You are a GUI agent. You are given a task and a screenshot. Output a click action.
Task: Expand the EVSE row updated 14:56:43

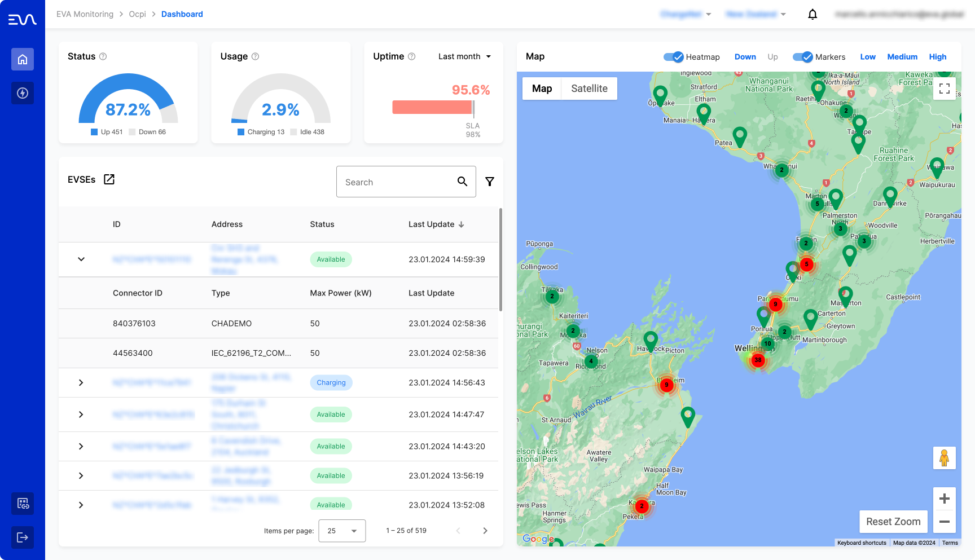[81, 383]
